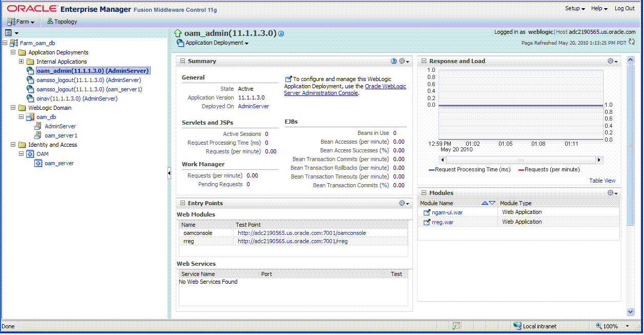Click info icon beside oam_admin title
This screenshot has height=335, width=644.
(281, 33)
